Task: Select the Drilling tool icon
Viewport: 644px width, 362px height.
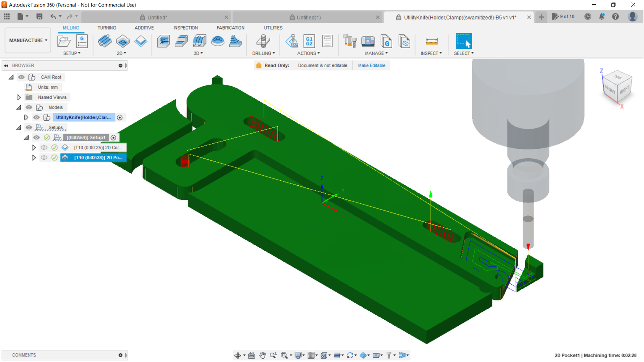Action: point(263,41)
